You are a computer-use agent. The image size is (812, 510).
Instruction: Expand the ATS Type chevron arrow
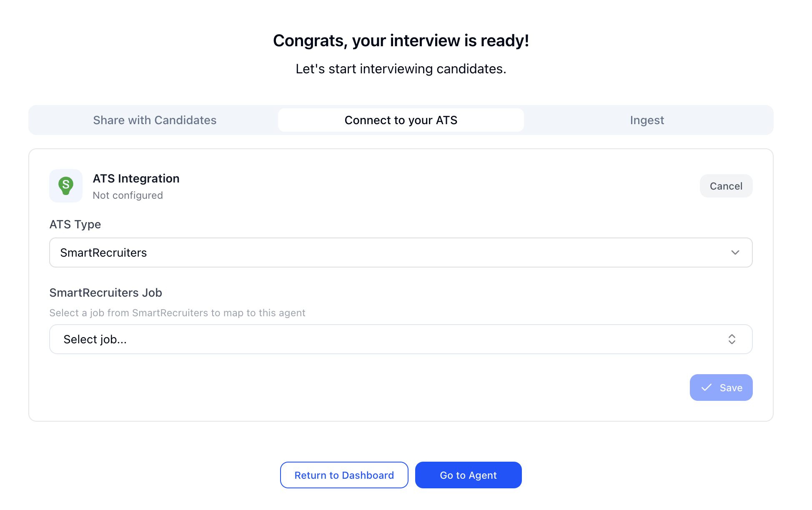click(x=735, y=252)
